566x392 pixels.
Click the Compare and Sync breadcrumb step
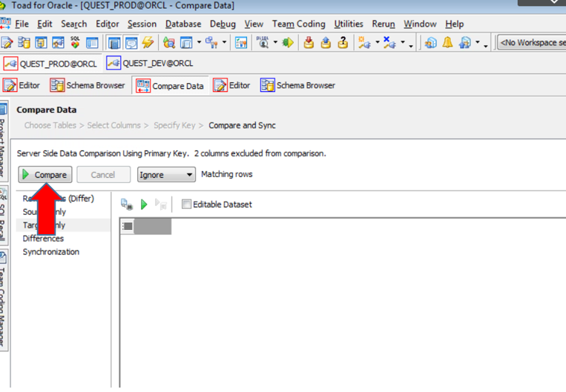243,125
